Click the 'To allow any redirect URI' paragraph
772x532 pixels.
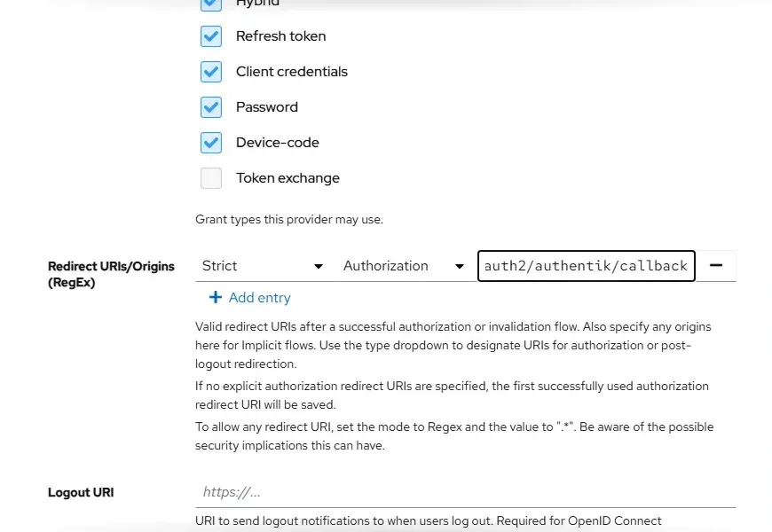pos(454,436)
